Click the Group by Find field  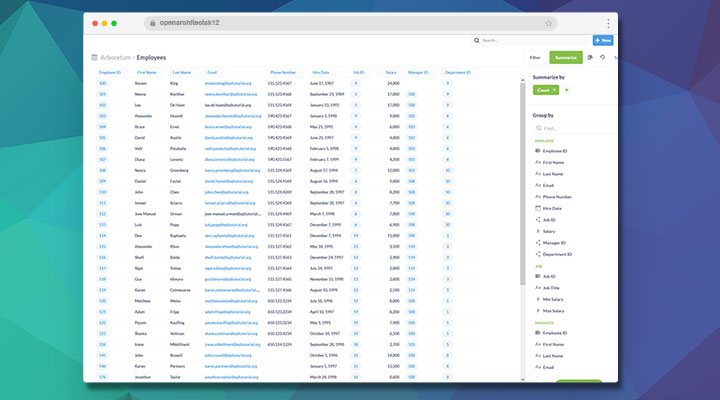pos(573,128)
